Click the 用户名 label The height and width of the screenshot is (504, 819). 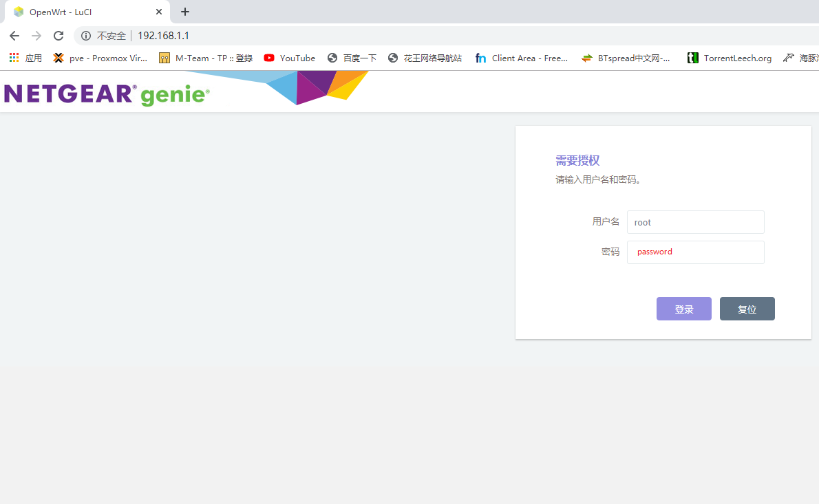pos(606,221)
